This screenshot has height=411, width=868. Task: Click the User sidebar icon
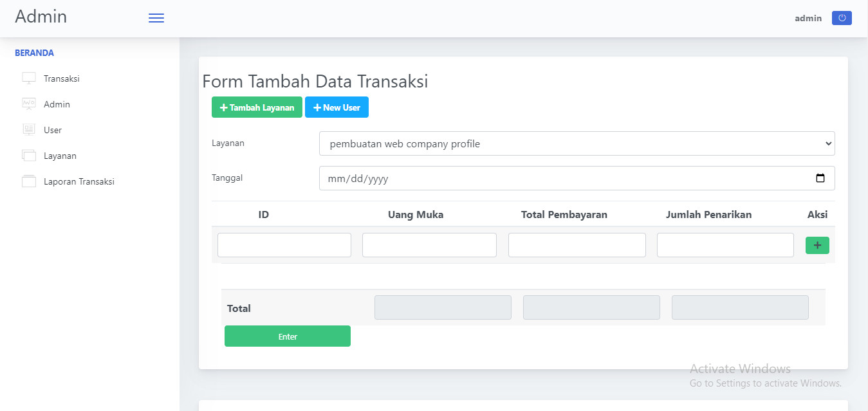pos(29,130)
